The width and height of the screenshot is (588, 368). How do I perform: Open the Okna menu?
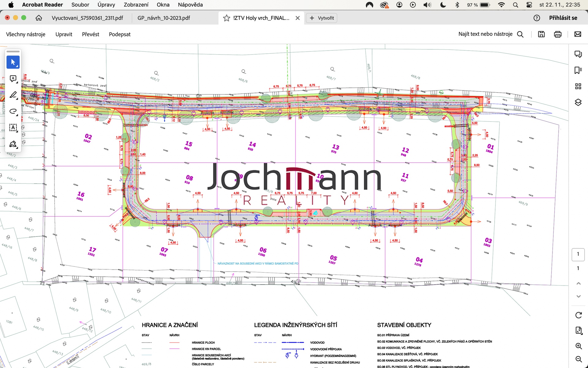tap(163, 5)
